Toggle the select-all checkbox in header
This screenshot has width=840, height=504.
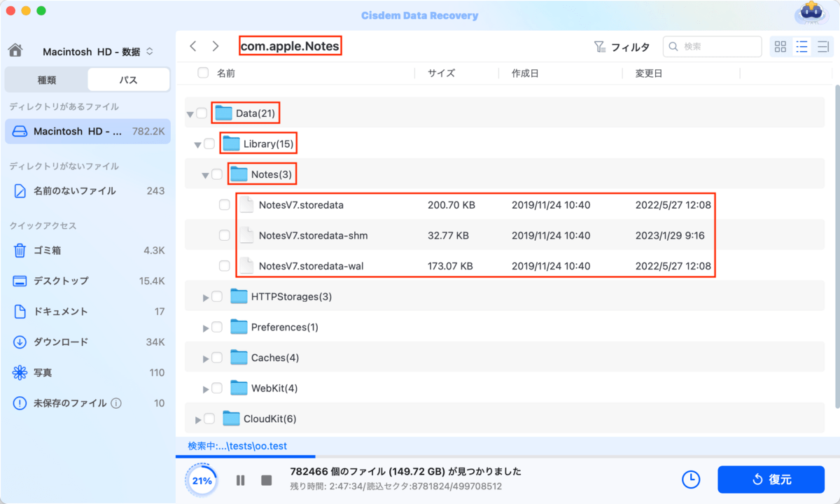(x=203, y=73)
